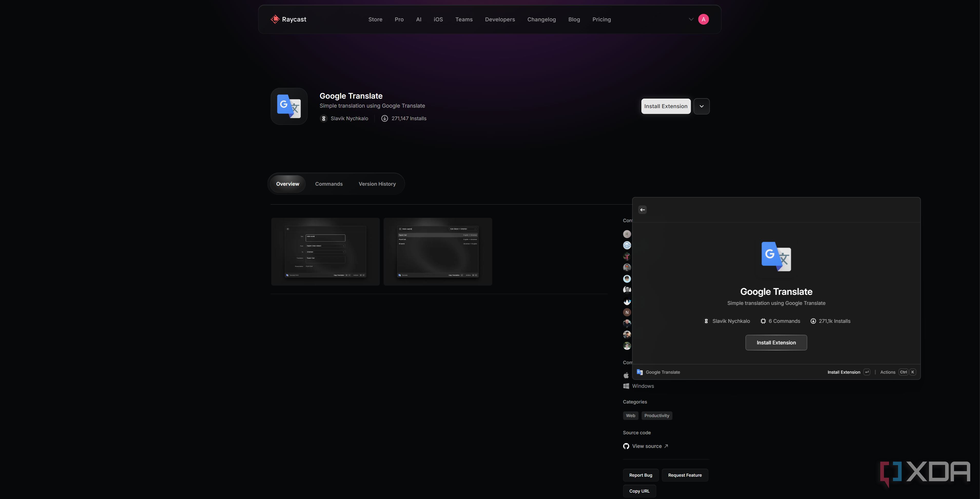The width and height of the screenshot is (980, 499).
Task: Click the "6 Commands" label
Action: click(784, 321)
